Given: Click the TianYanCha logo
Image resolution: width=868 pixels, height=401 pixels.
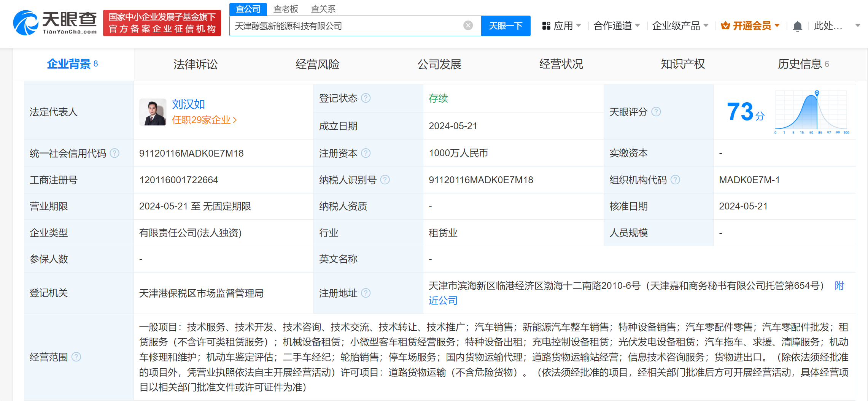Looking at the screenshot, I should [55, 23].
